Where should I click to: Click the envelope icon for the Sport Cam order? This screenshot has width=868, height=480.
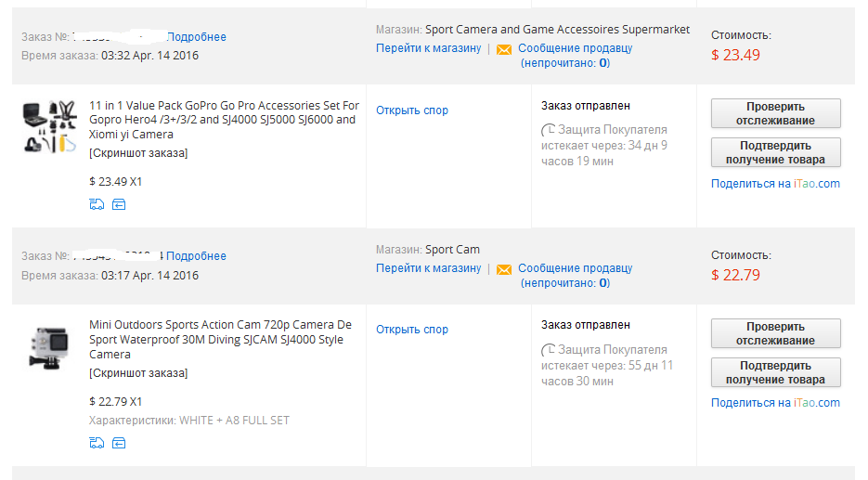coord(504,269)
